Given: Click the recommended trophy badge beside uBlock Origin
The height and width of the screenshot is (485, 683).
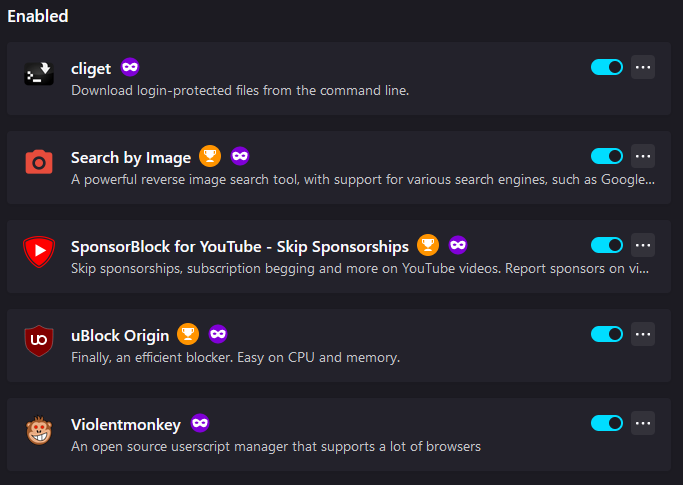Looking at the screenshot, I should [188, 334].
